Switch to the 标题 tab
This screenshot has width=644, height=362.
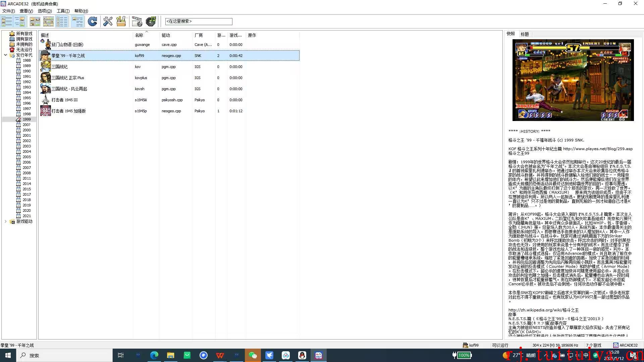(525, 34)
